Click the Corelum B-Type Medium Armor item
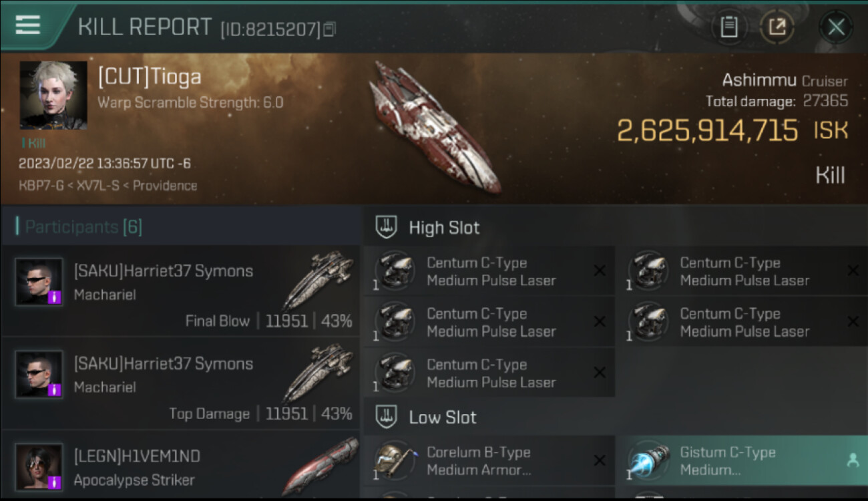The image size is (868, 501). (x=489, y=461)
